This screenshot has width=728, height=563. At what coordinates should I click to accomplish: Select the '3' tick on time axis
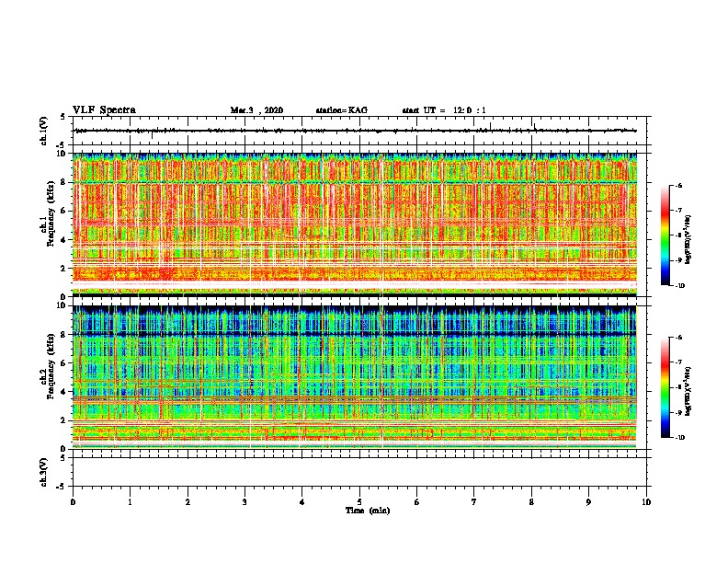pyautogui.click(x=245, y=502)
